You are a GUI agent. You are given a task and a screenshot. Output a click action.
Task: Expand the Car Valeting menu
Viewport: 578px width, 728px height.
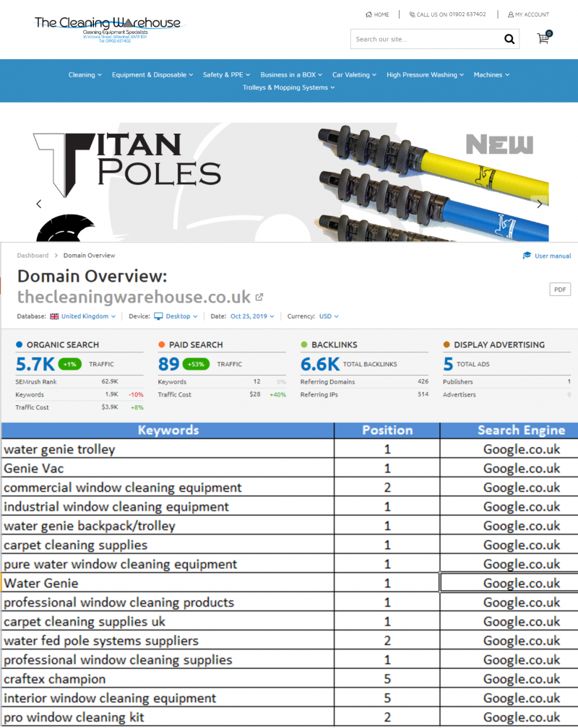coord(355,75)
